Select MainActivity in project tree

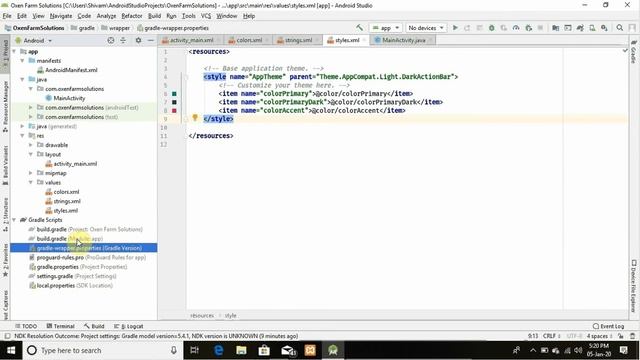pos(69,98)
